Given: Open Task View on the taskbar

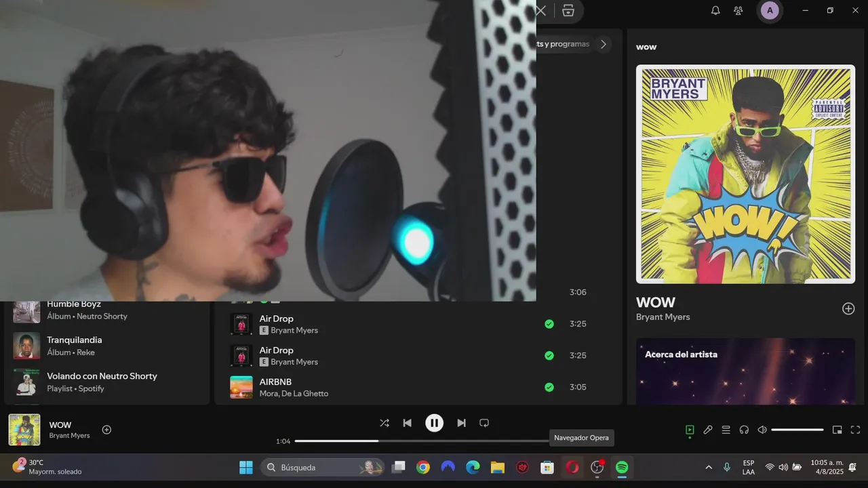Looking at the screenshot, I should pos(399,467).
